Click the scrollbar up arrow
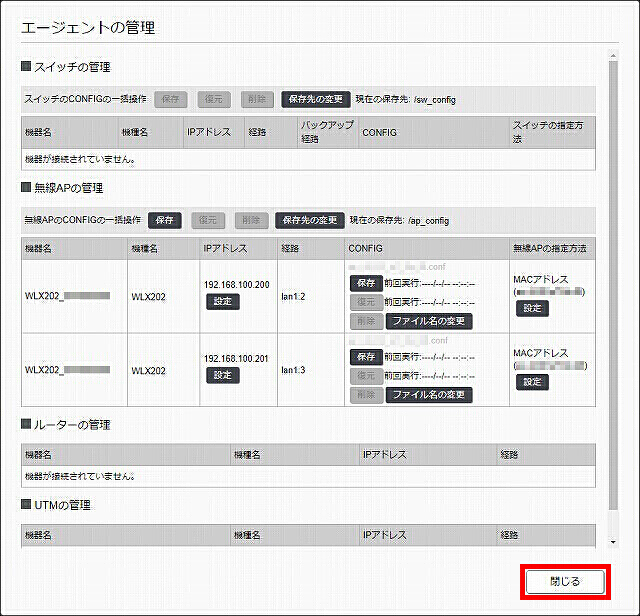 coord(613,55)
